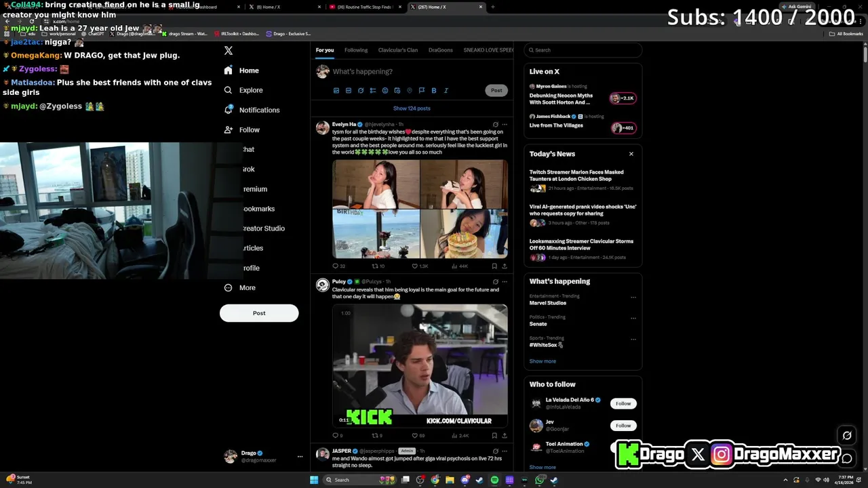Switch to Clavicular's Clan tab

[398, 50]
